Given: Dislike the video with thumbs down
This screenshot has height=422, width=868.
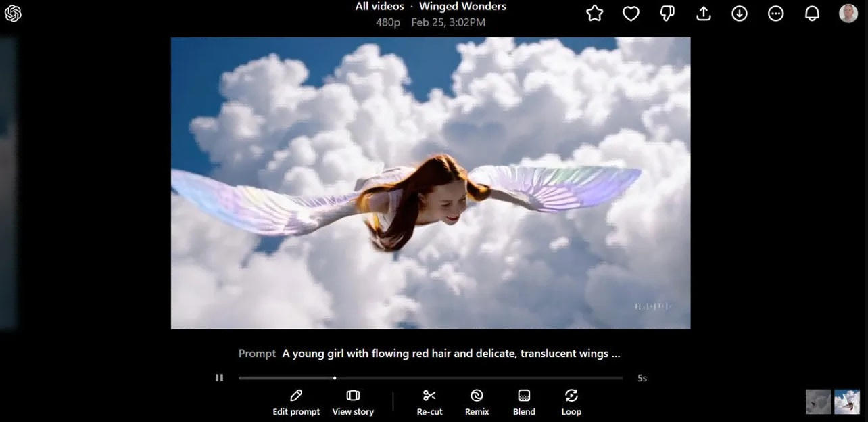Looking at the screenshot, I should 667,13.
